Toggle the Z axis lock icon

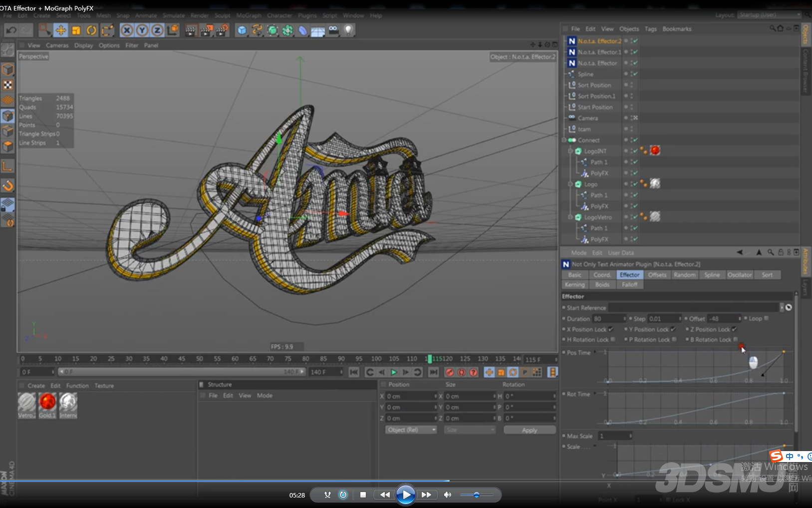157,30
